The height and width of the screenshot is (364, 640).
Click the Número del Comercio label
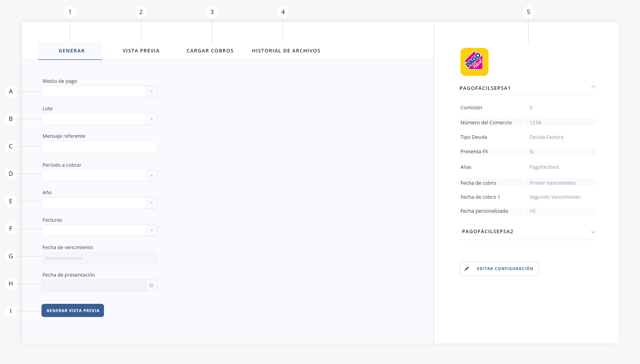(486, 123)
